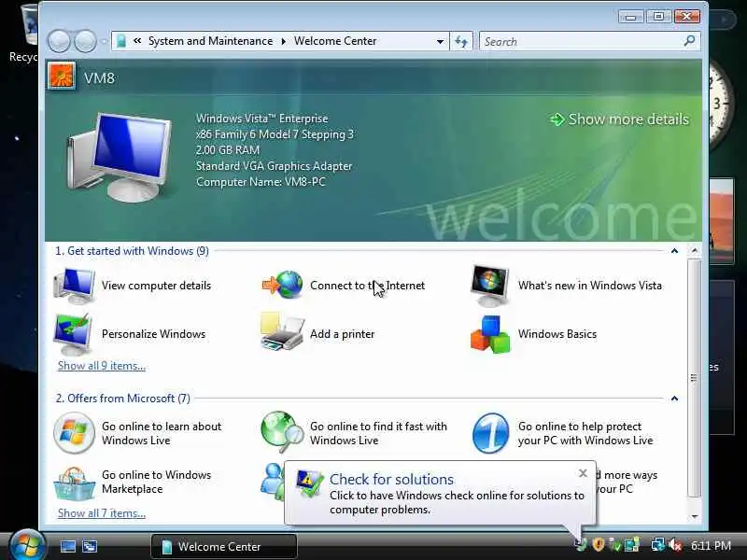Viewport: 747px width, 560px height.
Task: Click Go online to help protect your PC text
Action: 585,433
